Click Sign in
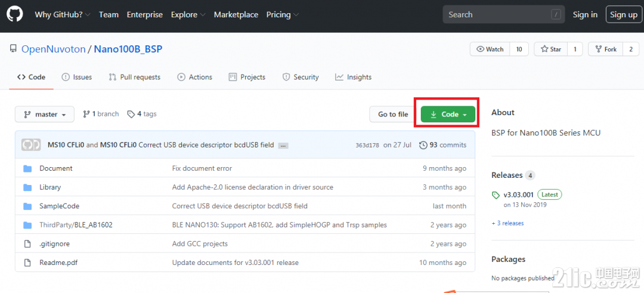644x293 pixels. 586,15
